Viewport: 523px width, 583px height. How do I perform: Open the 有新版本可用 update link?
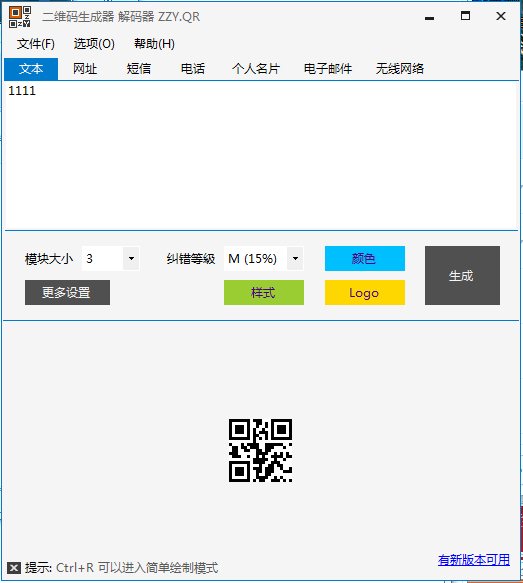point(474,560)
